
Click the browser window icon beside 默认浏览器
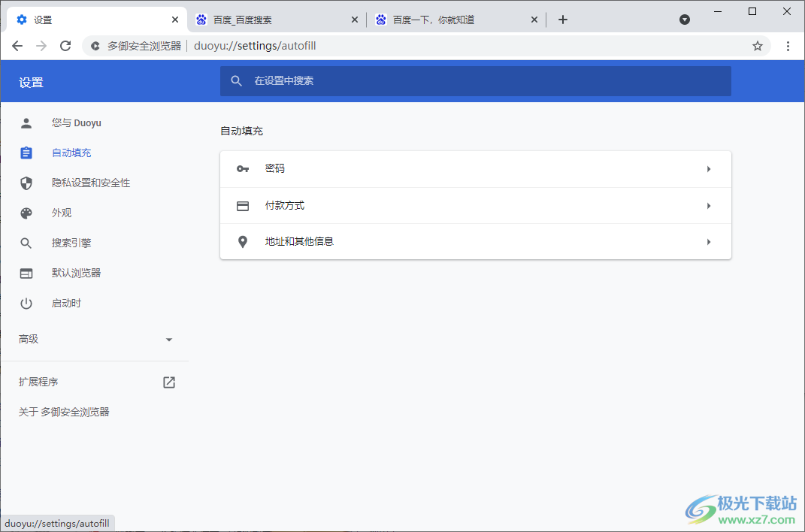[x=26, y=274]
